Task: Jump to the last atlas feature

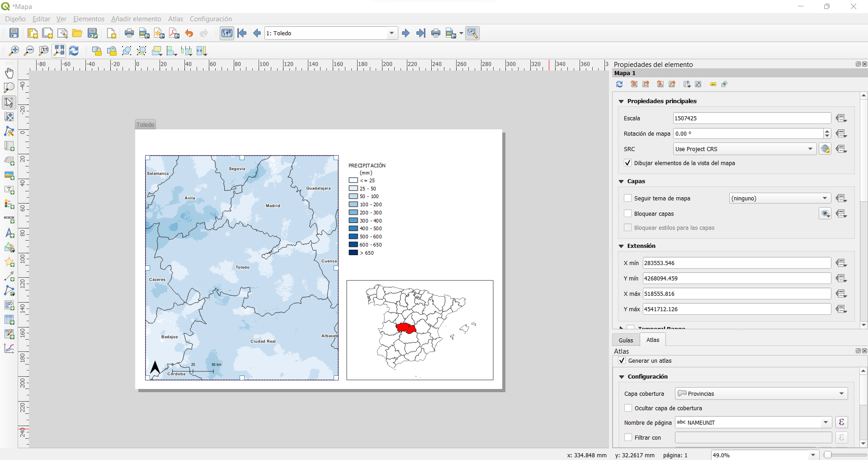Action: point(421,33)
